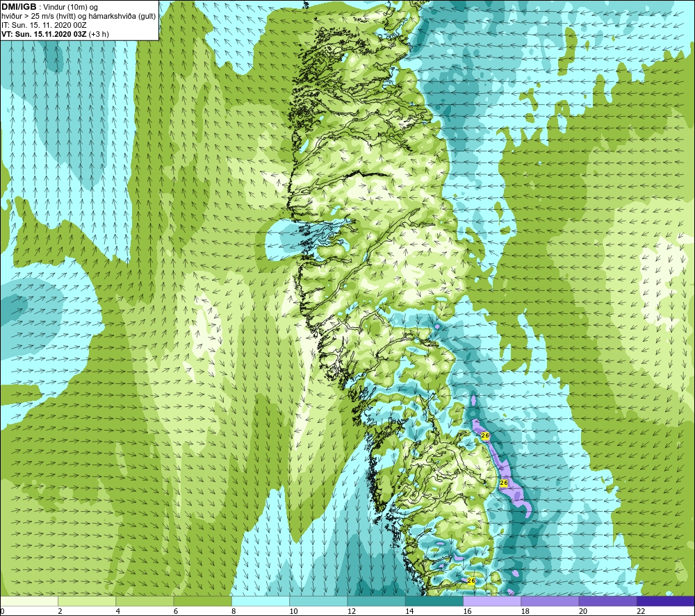Click the legend scale label '20'

[583, 611]
